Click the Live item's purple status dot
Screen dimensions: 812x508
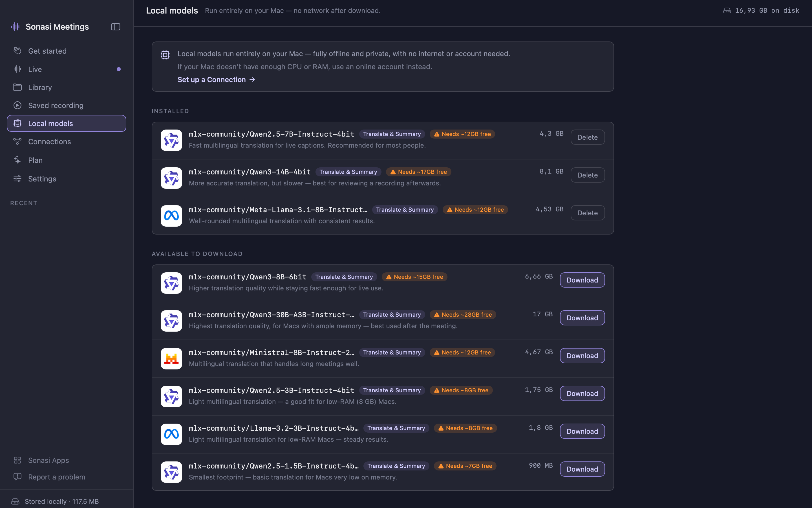coord(118,69)
